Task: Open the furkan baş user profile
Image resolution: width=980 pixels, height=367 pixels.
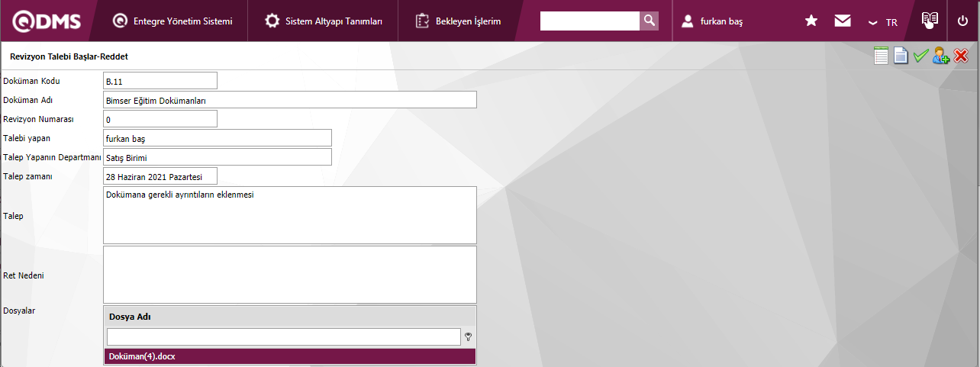Action: pyautogui.click(x=712, y=21)
